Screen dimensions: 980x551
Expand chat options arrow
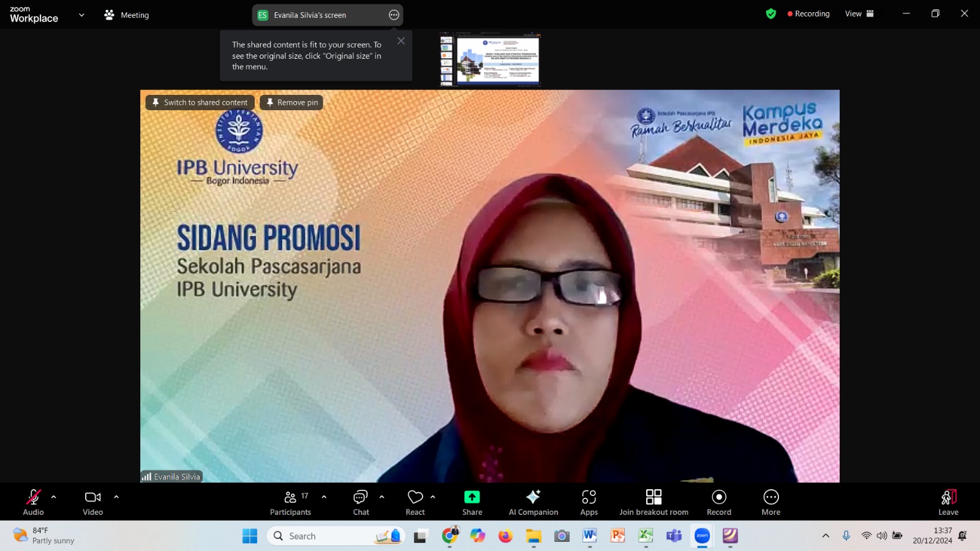[382, 497]
